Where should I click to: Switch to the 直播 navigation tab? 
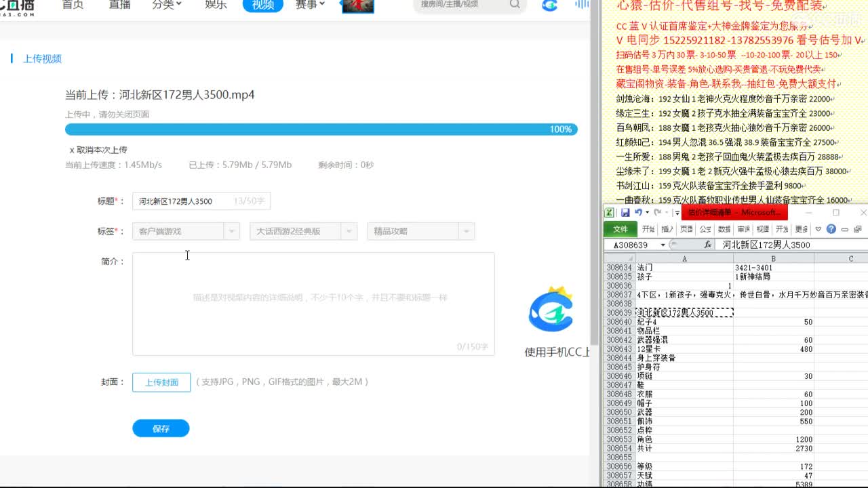[119, 5]
